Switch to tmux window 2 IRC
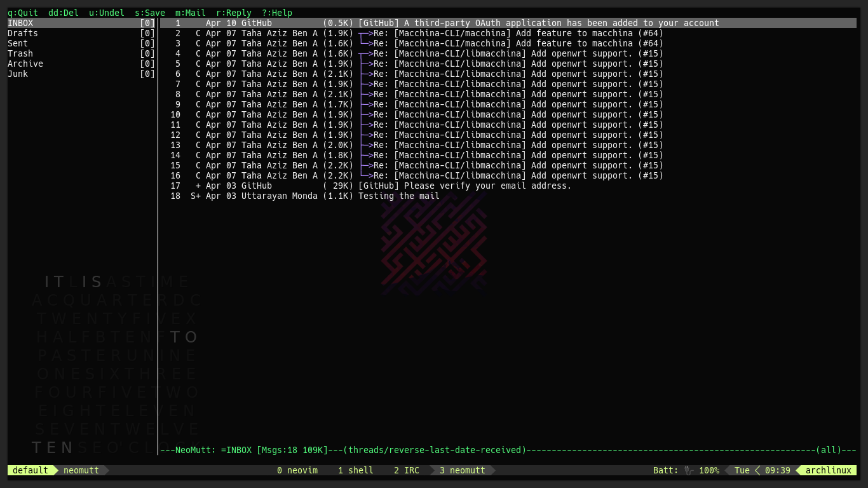 pyautogui.click(x=407, y=470)
